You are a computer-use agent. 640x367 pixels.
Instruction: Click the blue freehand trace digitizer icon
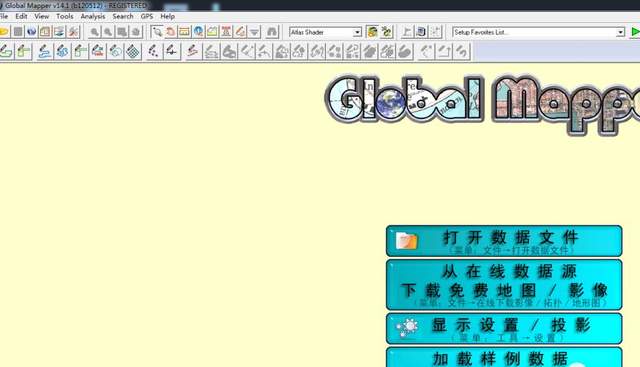[x=62, y=52]
